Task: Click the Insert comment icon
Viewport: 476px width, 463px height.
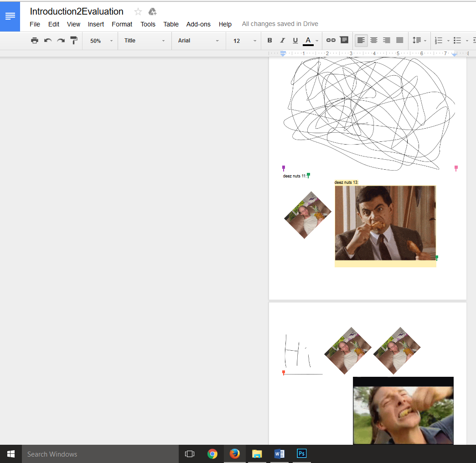Action: click(x=344, y=40)
